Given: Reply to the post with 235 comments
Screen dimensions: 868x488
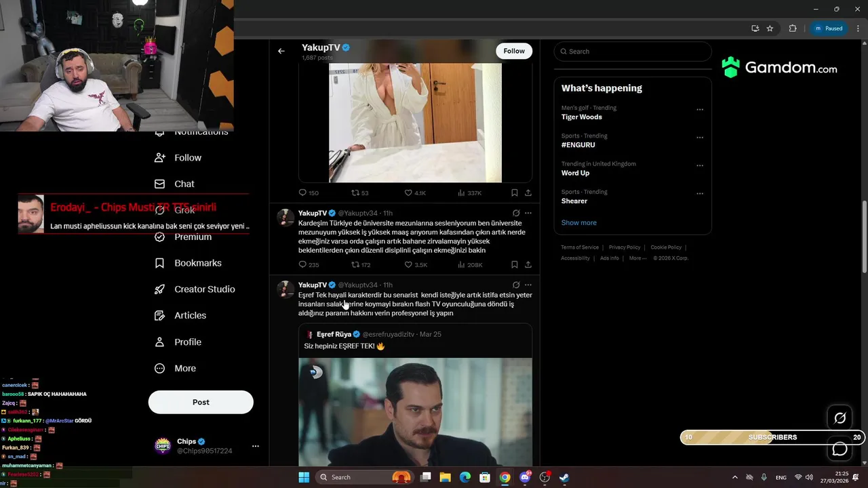Looking at the screenshot, I should pos(309,265).
